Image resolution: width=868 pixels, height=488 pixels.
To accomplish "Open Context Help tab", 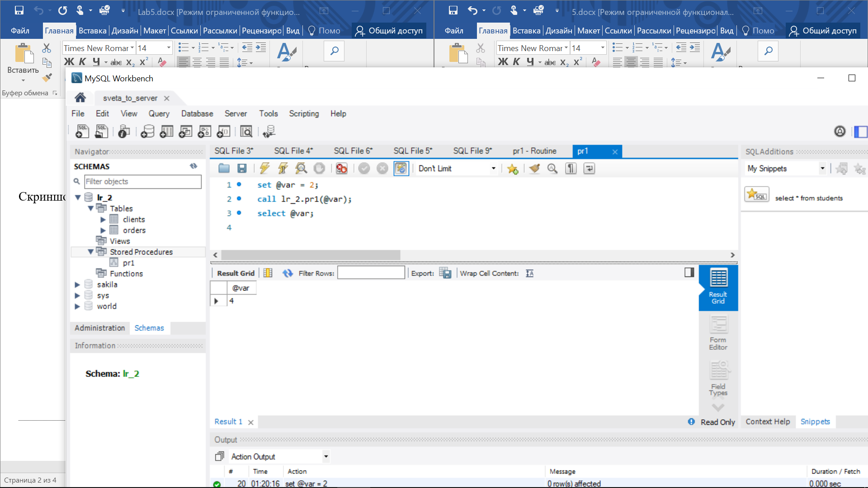I will tap(768, 422).
